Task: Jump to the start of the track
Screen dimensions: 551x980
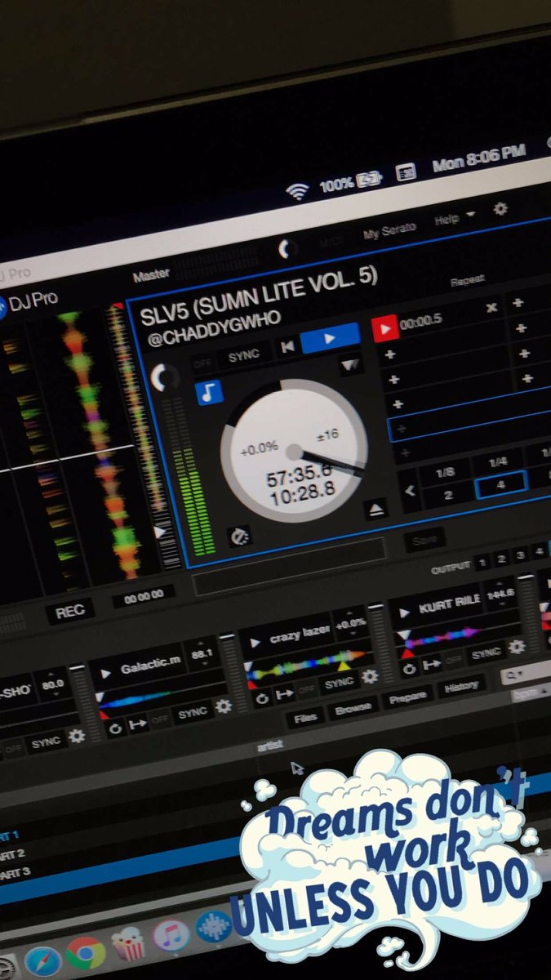Action: click(x=287, y=347)
